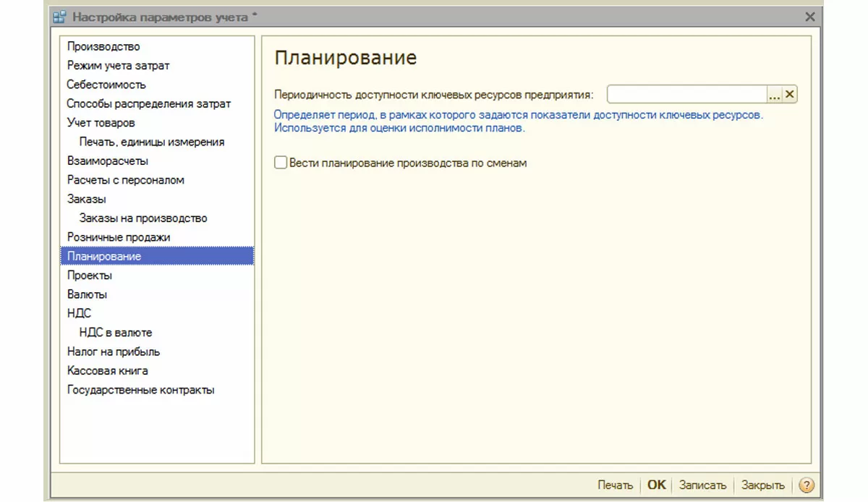Go to Налог на прибыль section
The height and width of the screenshot is (502, 868).
114,352
